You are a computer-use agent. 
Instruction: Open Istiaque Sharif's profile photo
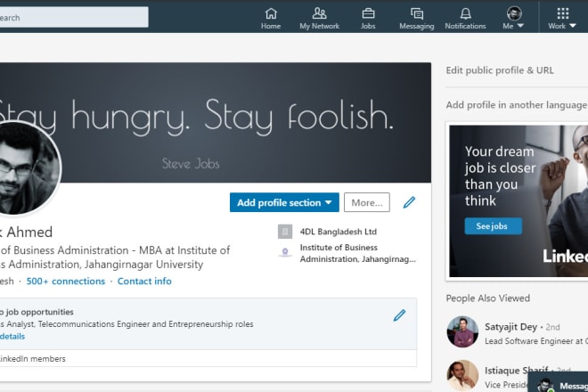[x=462, y=375]
